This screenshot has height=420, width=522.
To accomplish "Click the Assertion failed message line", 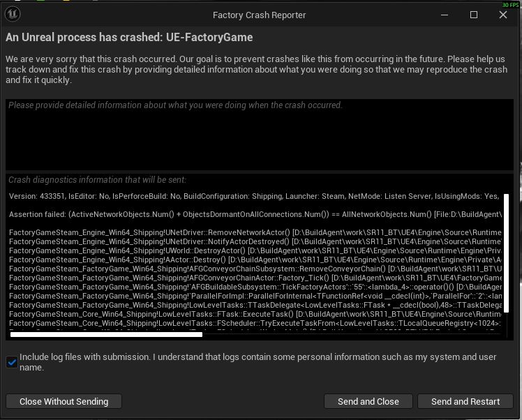I will coord(255,214).
